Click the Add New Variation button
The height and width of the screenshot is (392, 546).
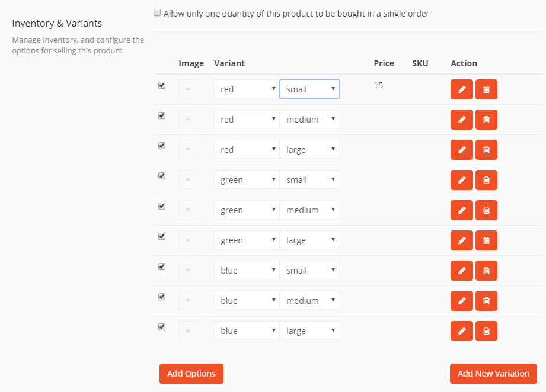point(493,374)
